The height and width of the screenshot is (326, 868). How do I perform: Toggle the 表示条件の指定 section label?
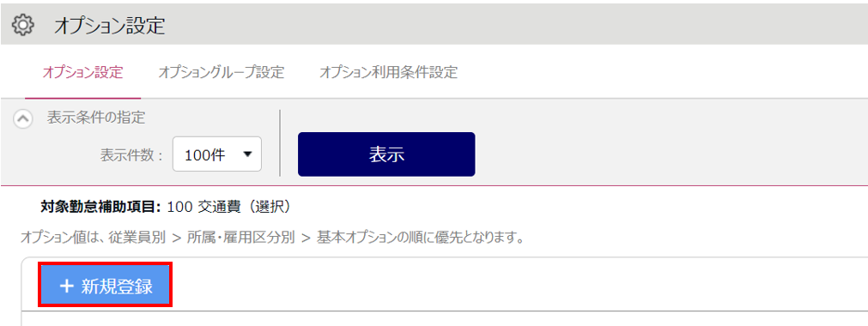click(96, 118)
